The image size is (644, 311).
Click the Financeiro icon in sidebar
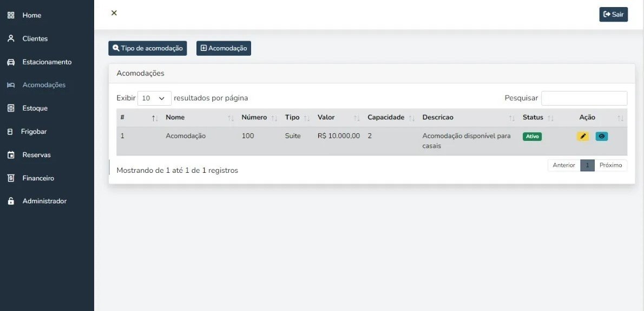coord(11,178)
